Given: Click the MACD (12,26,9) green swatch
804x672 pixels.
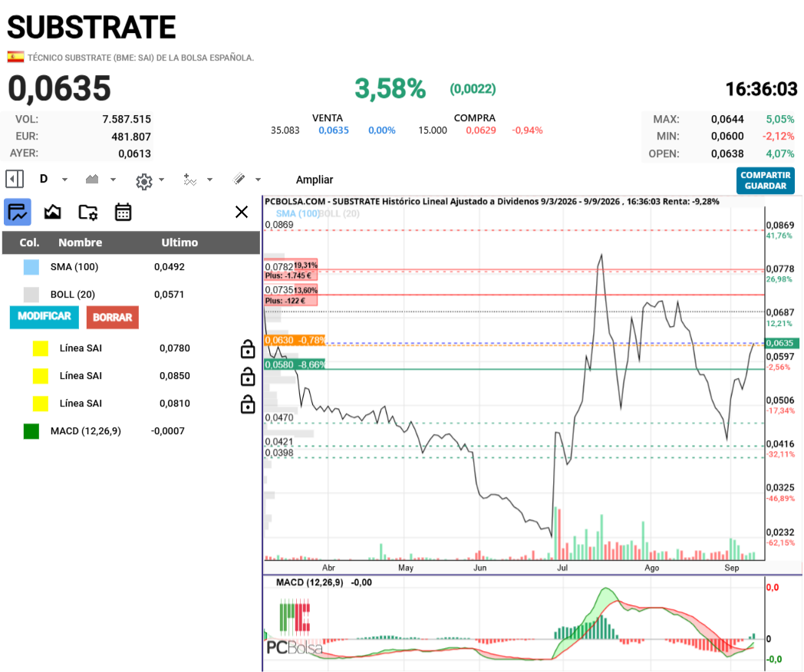Looking at the screenshot, I should pyautogui.click(x=31, y=431).
